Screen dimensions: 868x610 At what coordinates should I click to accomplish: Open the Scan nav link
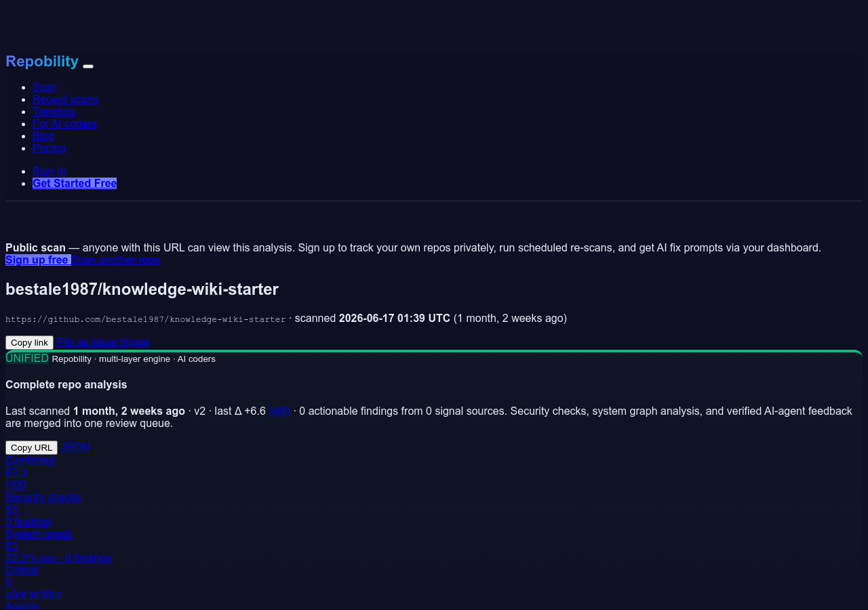45,87
